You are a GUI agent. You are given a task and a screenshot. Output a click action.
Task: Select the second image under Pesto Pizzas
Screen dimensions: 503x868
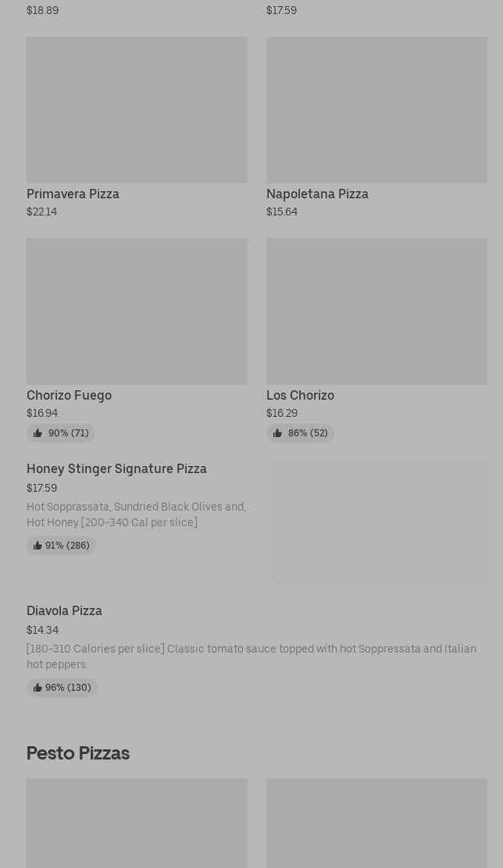click(376, 823)
